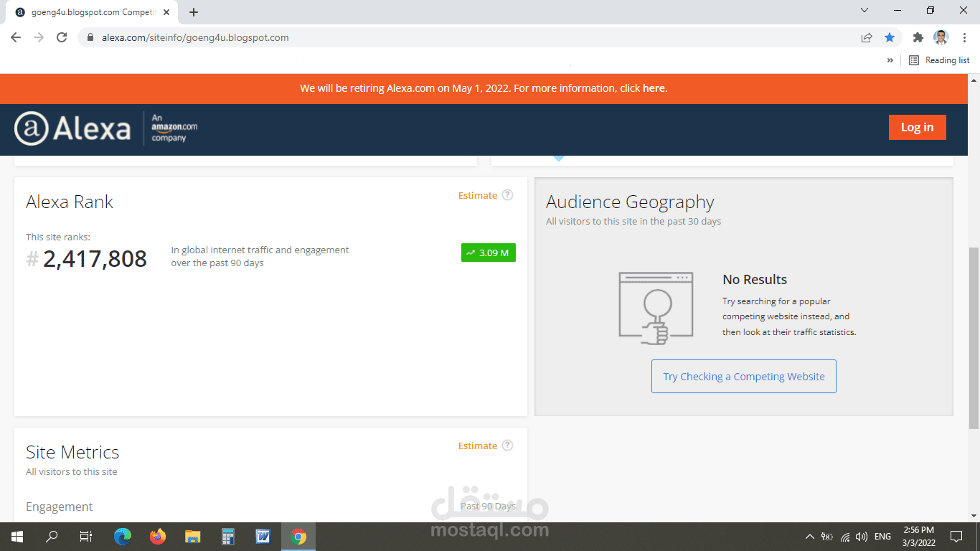
Task: Close the goeng4u.blogspot.com tab
Action: tap(166, 12)
